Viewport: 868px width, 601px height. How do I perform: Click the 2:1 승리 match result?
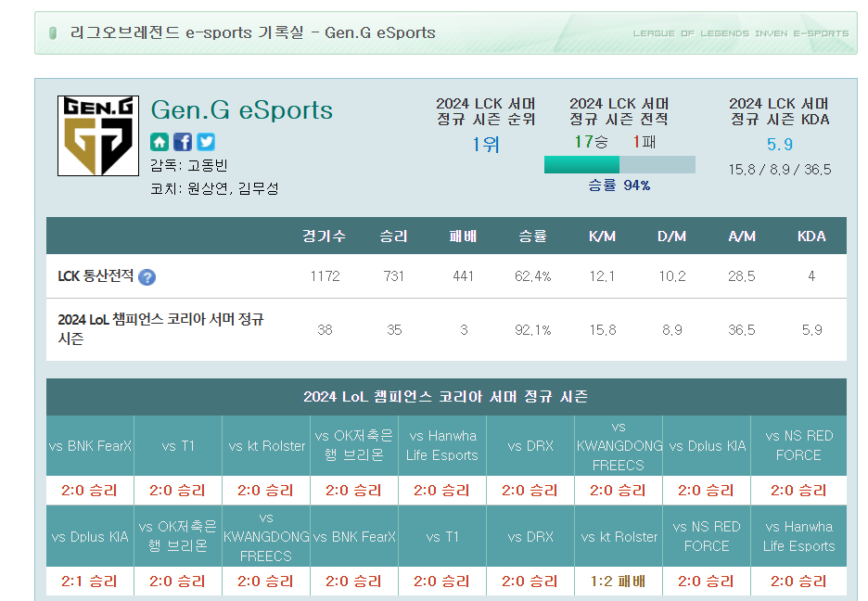point(89,582)
